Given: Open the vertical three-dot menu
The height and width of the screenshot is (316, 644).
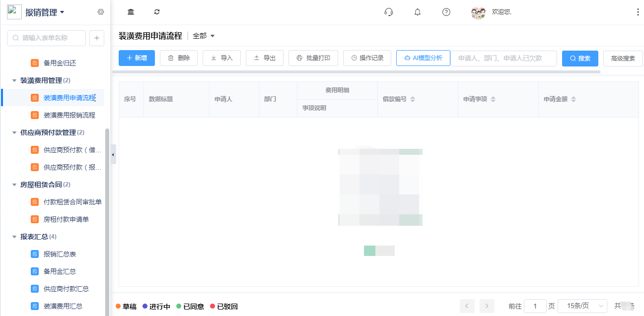Looking at the screenshot, I should 638,12.
